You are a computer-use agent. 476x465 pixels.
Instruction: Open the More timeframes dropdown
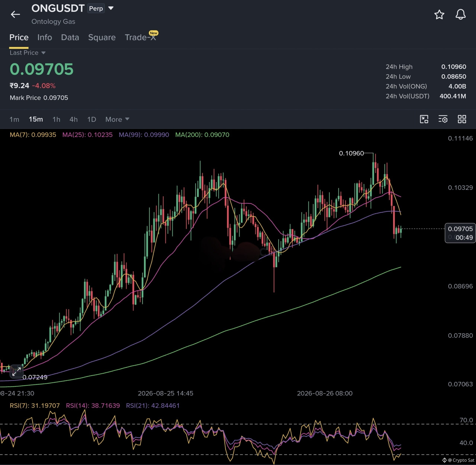117,120
